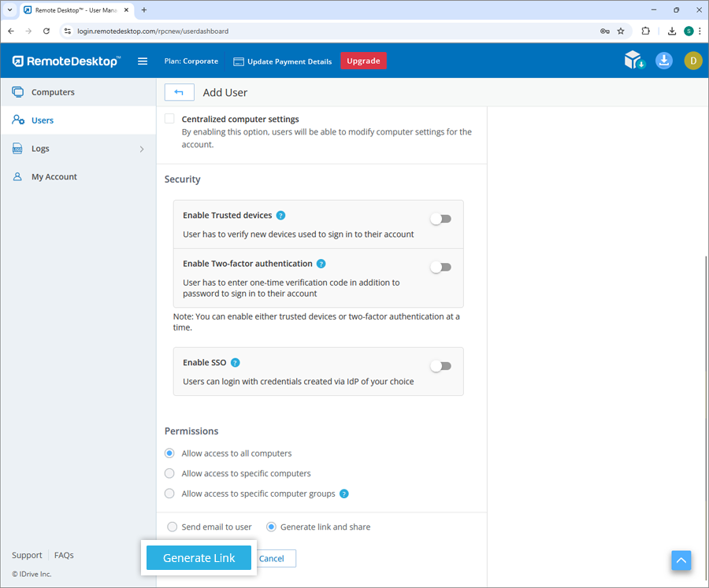The height and width of the screenshot is (588, 709).
Task: Click the Generate Link button
Action: click(x=199, y=558)
